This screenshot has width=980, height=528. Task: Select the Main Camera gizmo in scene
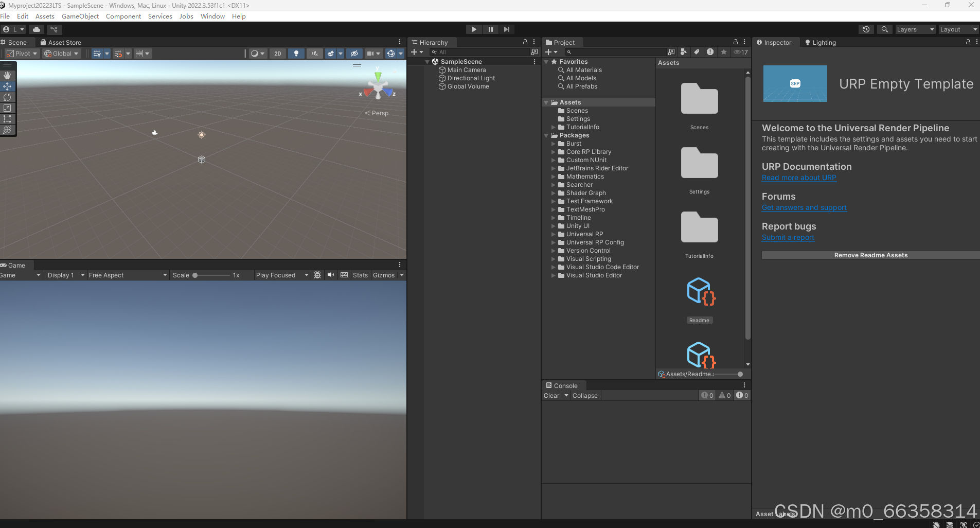click(x=155, y=133)
